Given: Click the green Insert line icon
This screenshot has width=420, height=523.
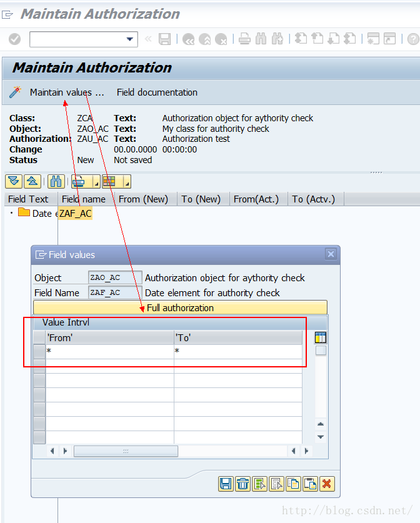Looking at the screenshot, I should (x=259, y=484).
